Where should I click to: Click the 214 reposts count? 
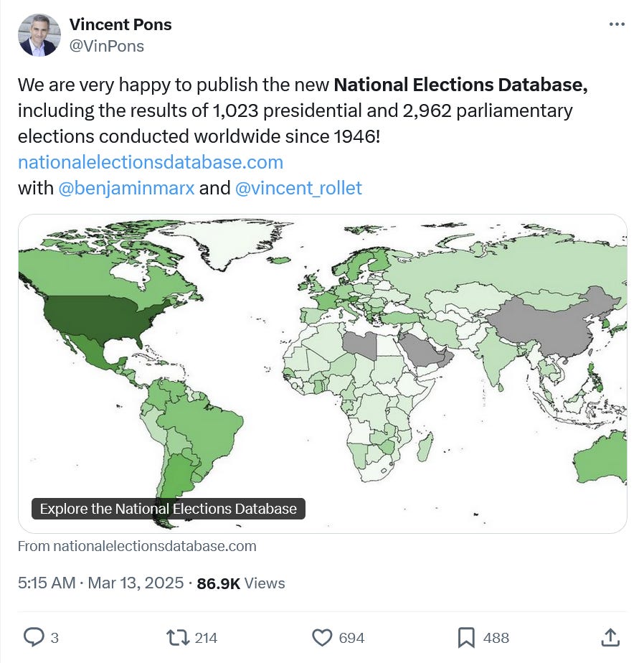(206, 638)
